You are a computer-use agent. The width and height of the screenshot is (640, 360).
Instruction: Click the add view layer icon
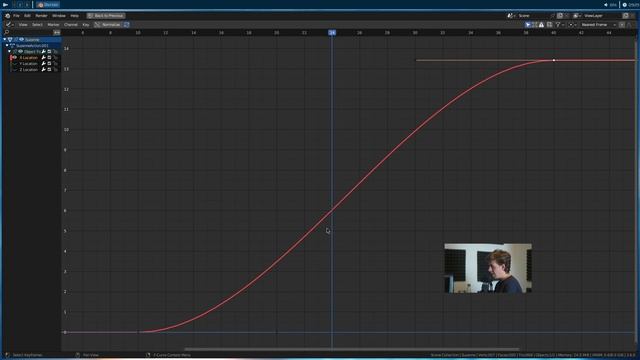pyautogui.click(x=625, y=16)
